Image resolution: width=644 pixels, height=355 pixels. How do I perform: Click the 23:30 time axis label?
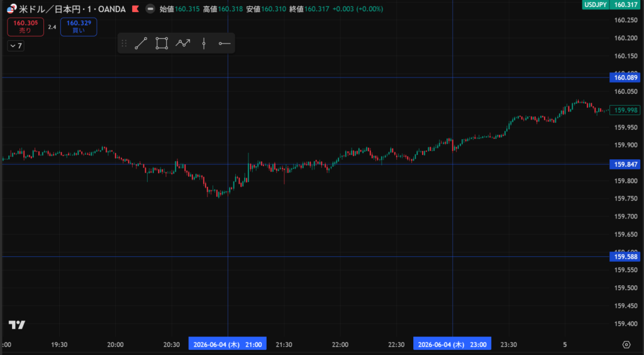508,344
